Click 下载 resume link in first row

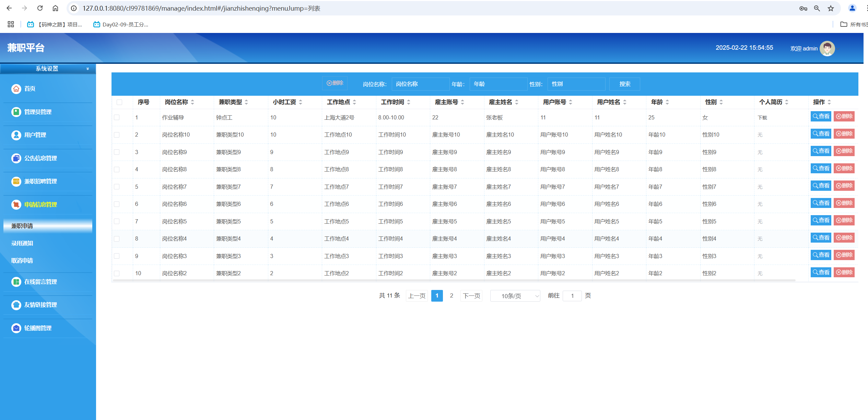point(762,118)
